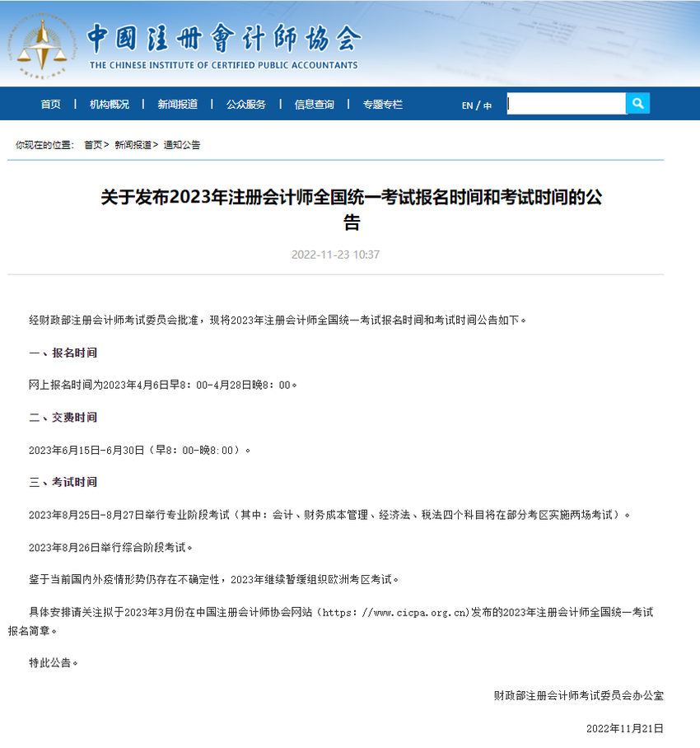
Task: Click the intro paragraph starting 经财政部注册会计师考试委员会批准
Action: pyautogui.click(x=278, y=320)
